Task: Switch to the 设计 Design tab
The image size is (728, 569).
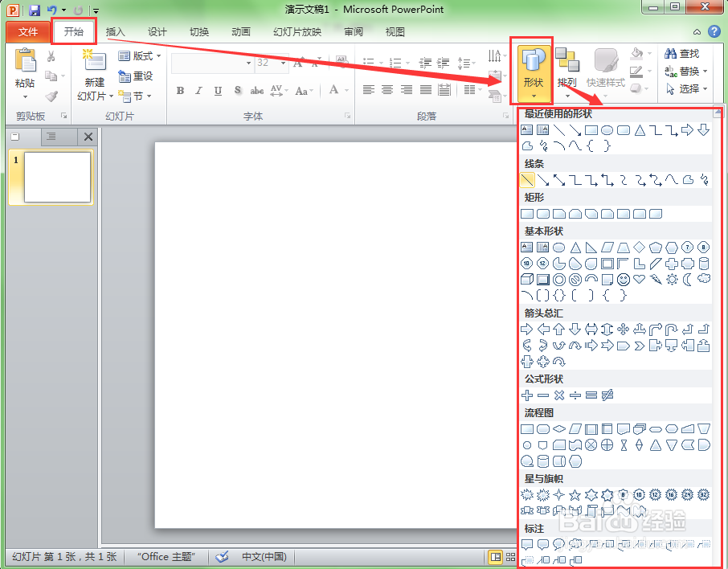Action: [x=157, y=32]
